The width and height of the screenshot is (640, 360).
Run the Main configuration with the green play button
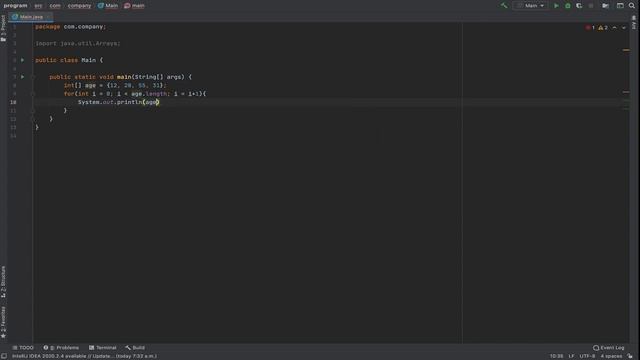pos(556,6)
